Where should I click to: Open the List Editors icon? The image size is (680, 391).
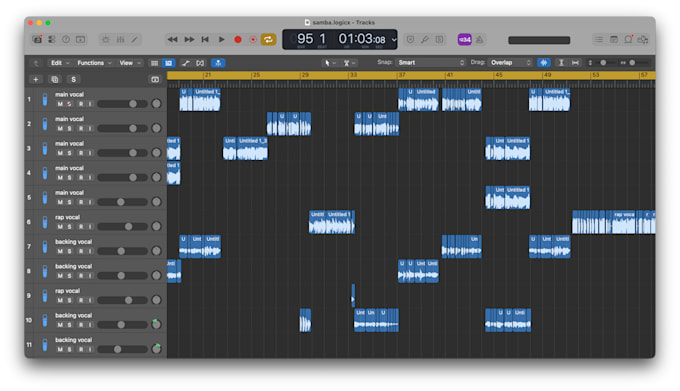point(599,39)
